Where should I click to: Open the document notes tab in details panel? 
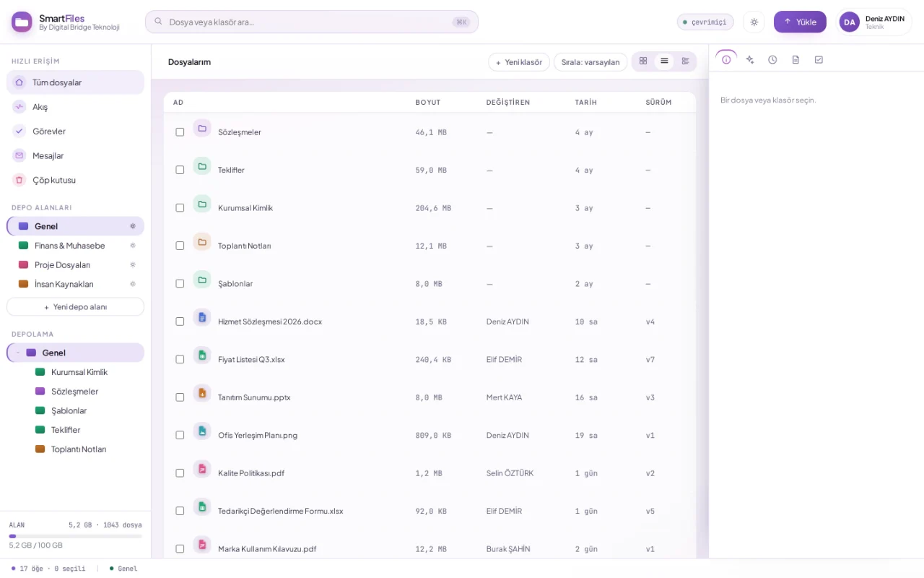tap(796, 60)
